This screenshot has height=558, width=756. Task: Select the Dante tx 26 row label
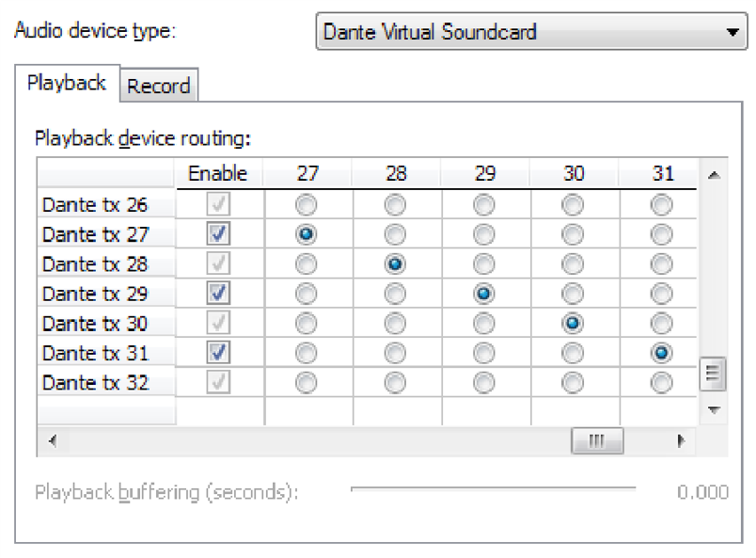pyautogui.click(x=106, y=205)
